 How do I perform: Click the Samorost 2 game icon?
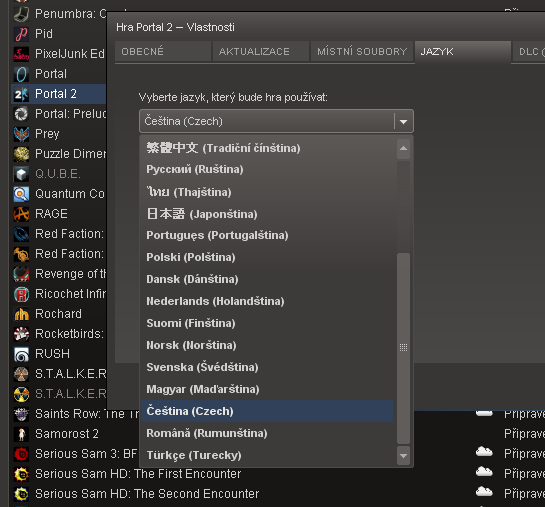click(x=21, y=434)
